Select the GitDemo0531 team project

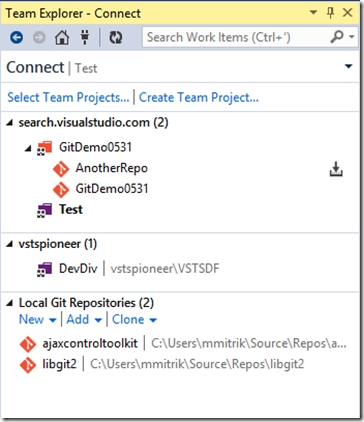[x=95, y=147]
